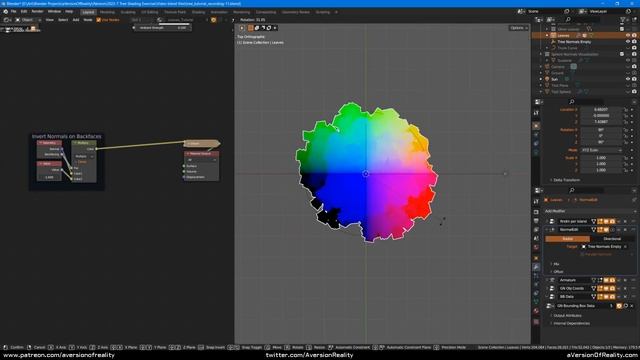Click the first viewport header tool icon

(242, 28)
